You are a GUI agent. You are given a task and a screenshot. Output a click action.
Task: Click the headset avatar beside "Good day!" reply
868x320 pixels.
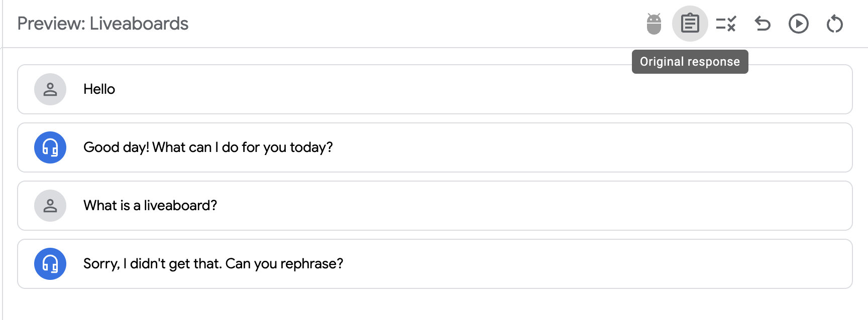click(x=50, y=147)
